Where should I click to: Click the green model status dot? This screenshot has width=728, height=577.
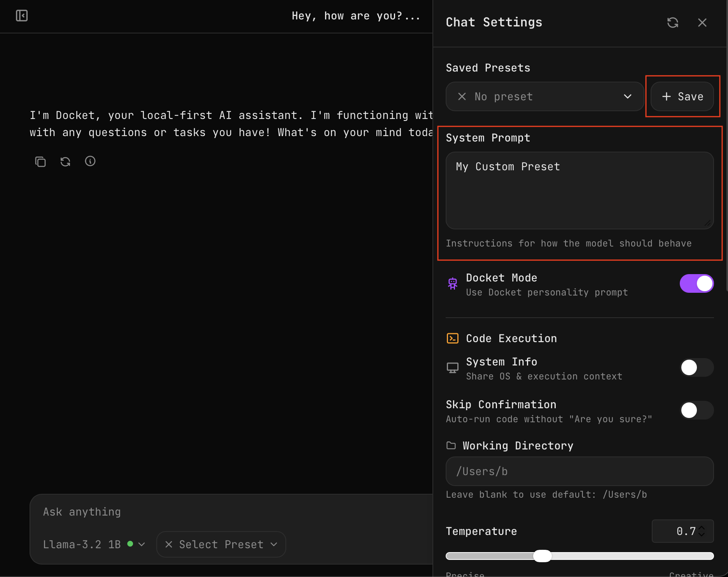(130, 544)
